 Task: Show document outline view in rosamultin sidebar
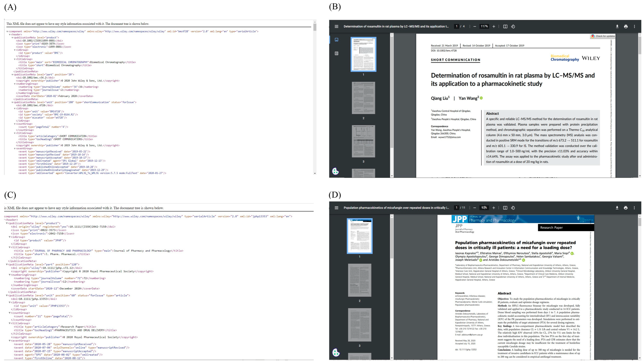337,53
